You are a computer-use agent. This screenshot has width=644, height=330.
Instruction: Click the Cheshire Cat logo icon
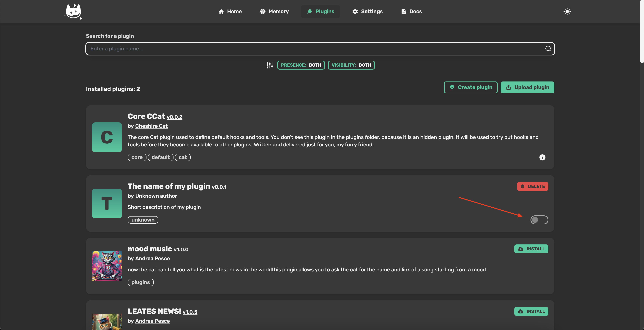click(73, 12)
